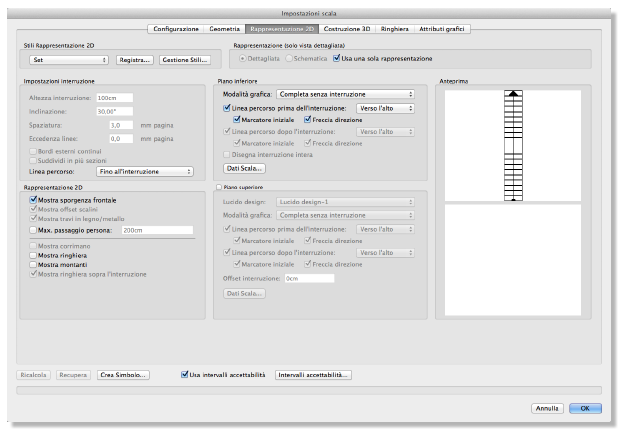
Task: Open Piano superiore Modalità grafica dropdown
Action: [x=345, y=215]
